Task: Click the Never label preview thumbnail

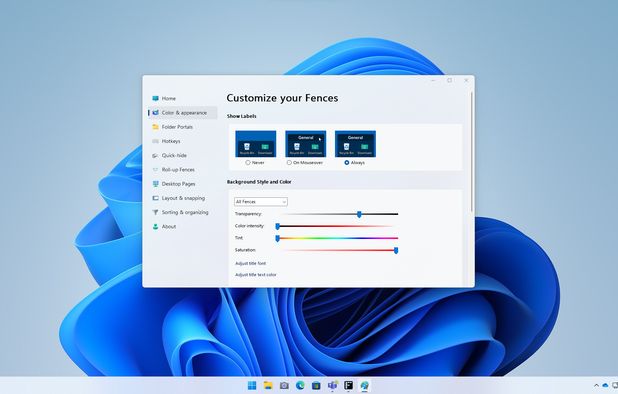Action: (x=256, y=144)
